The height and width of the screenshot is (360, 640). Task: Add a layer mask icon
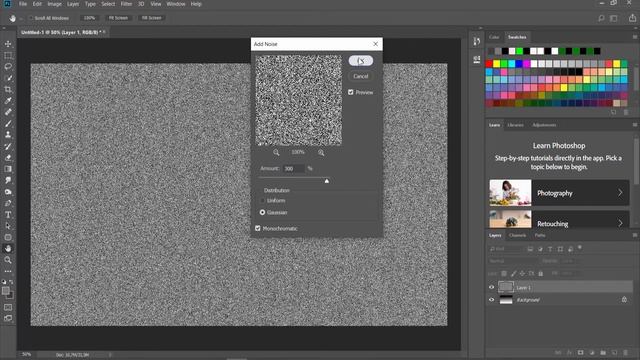click(x=580, y=352)
